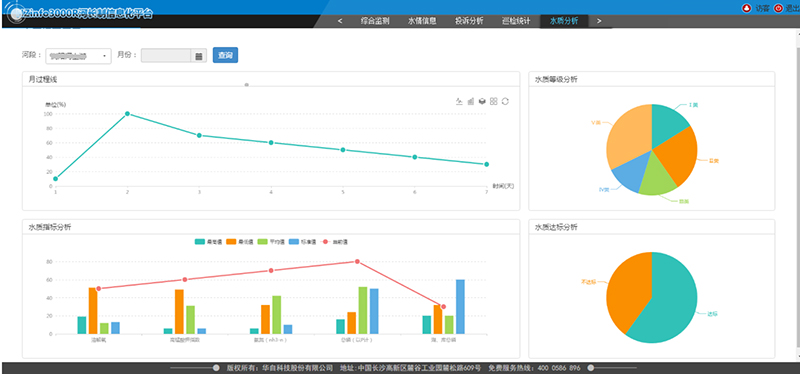Click the day 1 point on monthly line

(x=55, y=179)
